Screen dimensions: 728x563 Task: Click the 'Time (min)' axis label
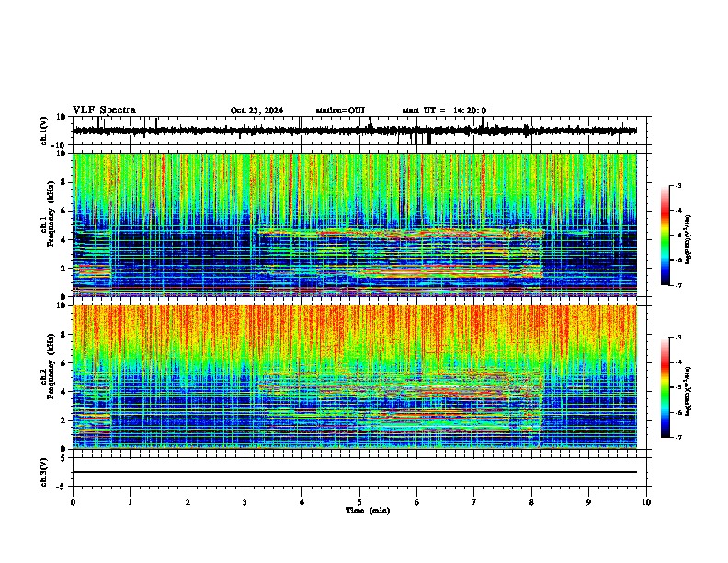coord(368,511)
